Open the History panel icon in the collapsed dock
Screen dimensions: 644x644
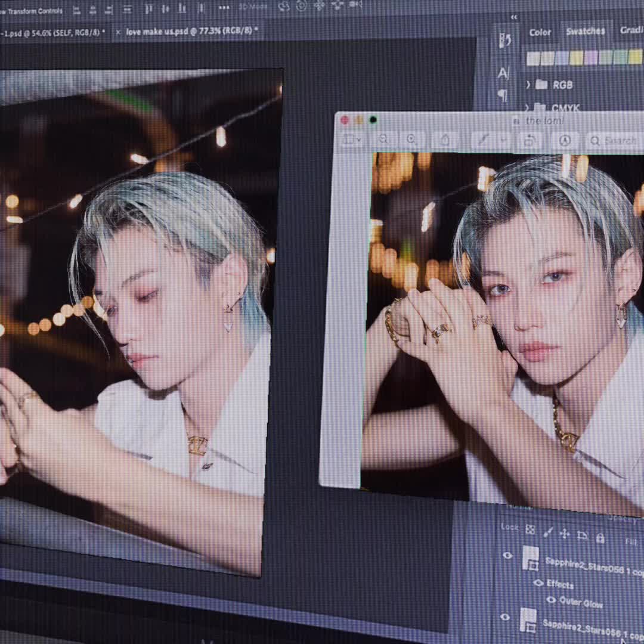(x=505, y=41)
